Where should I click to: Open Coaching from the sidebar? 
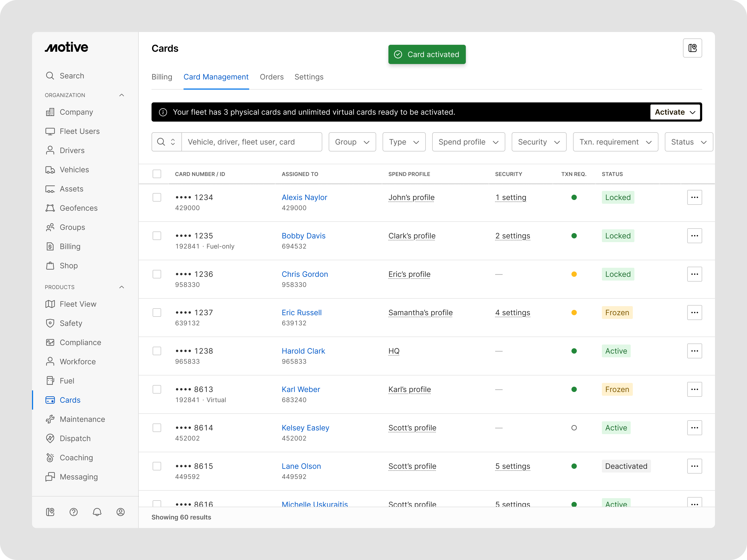[x=76, y=457]
